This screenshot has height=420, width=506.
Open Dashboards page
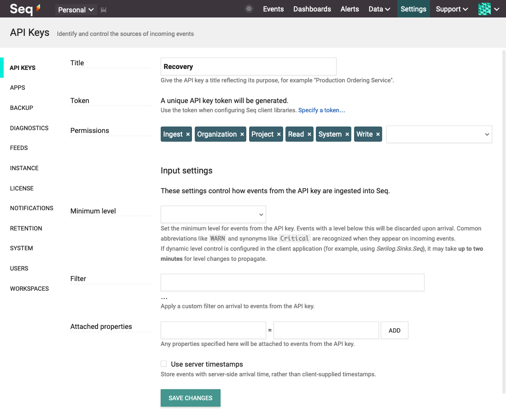(x=312, y=9)
